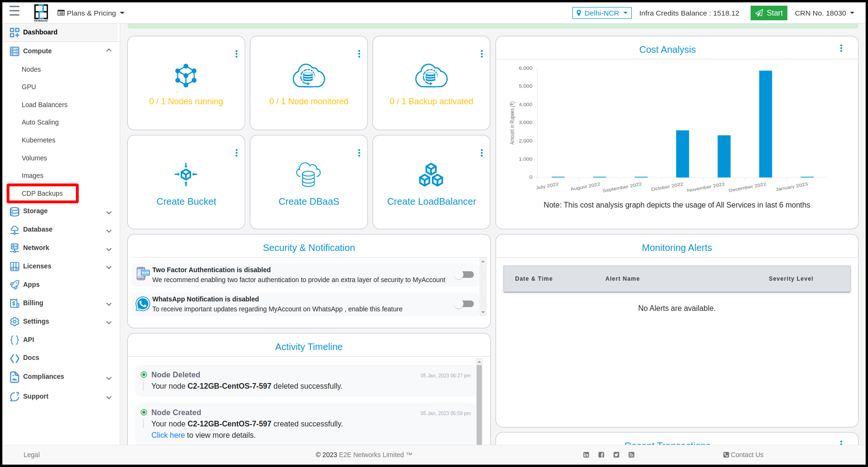Click the Storage icon in sidebar
The height and width of the screenshot is (467, 868).
[15, 211]
